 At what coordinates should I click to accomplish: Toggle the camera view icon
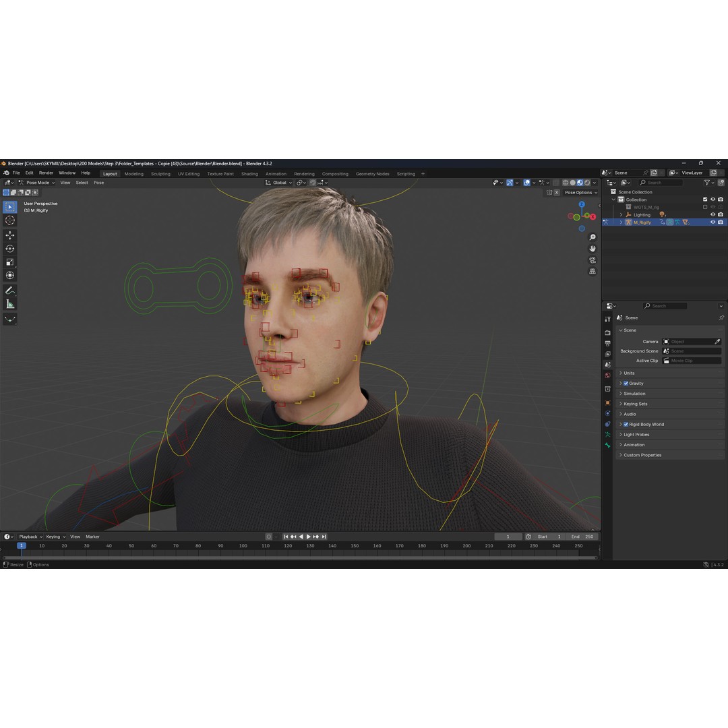pos(593,260)
